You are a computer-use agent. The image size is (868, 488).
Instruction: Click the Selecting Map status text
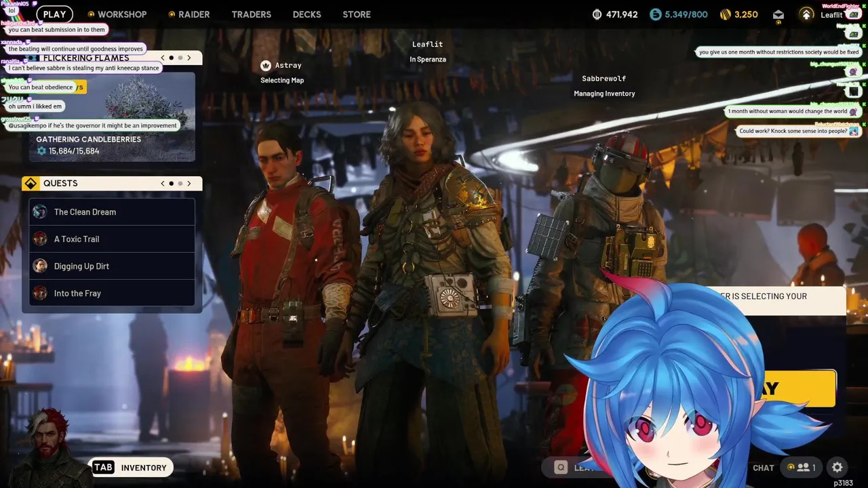(282, 81)
